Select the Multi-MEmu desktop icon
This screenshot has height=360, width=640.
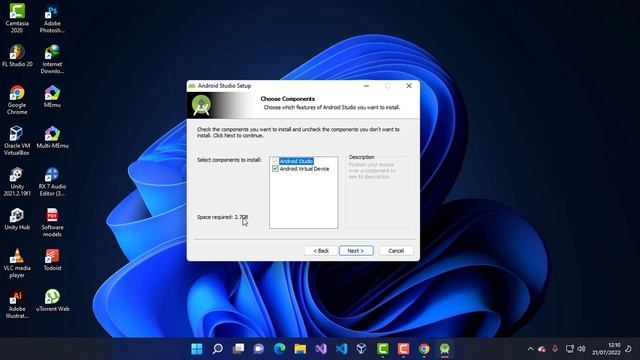[x=52, y=138]
